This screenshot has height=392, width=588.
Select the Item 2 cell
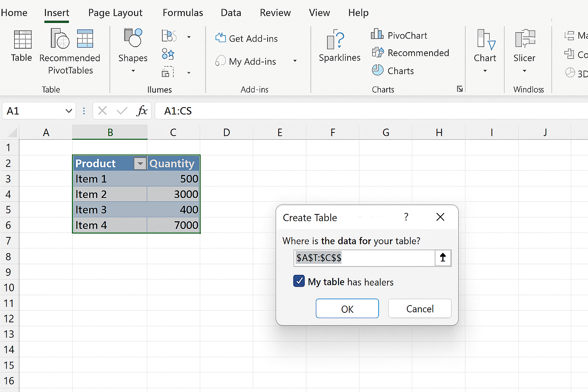[x=110, y=194]
